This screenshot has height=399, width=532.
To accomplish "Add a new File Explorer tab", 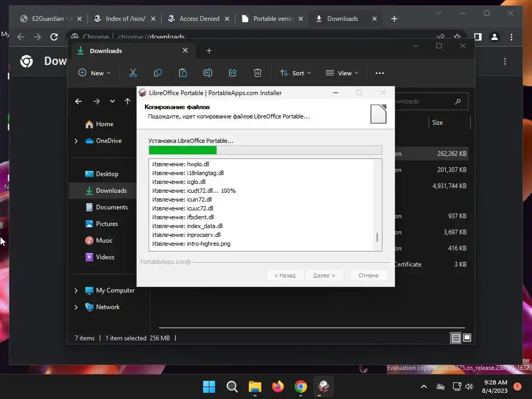I will pos(209,50).
